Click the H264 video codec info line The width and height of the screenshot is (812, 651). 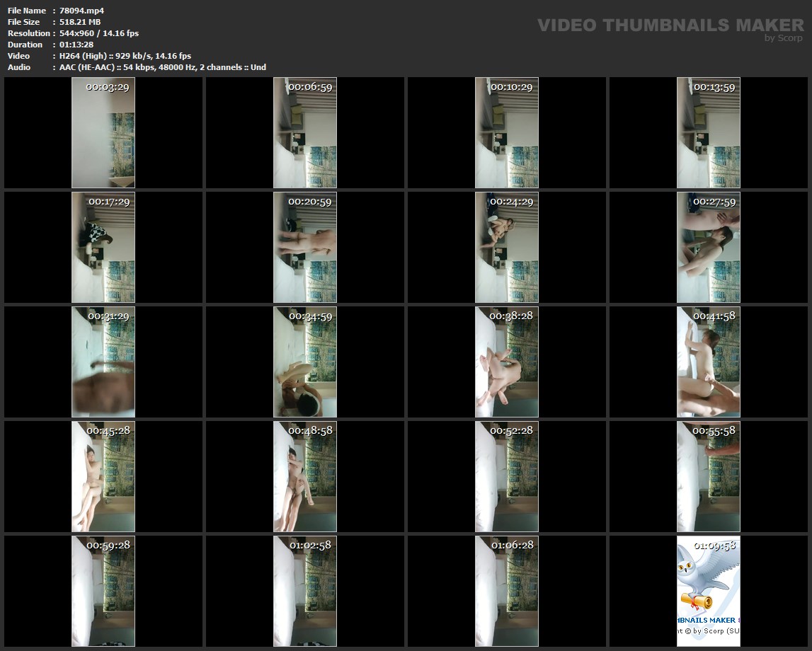(x=125, y=56)
